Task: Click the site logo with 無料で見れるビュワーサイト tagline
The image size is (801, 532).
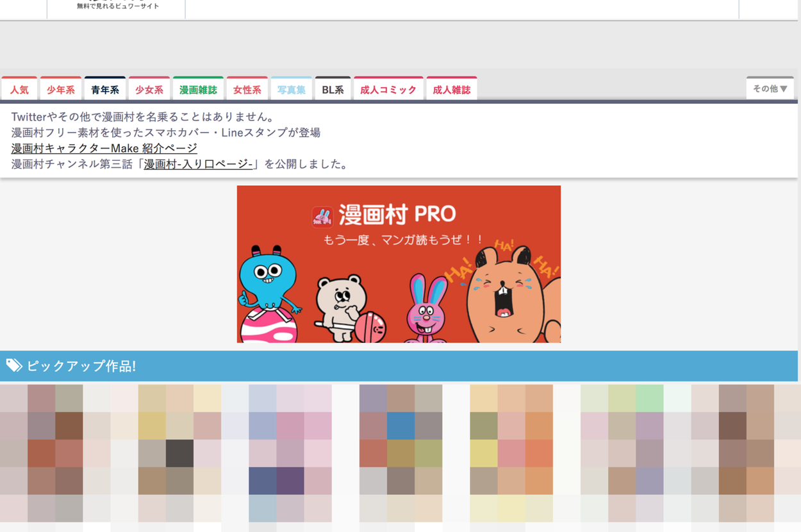Action: pyautogui.click(x=117, y=6)
